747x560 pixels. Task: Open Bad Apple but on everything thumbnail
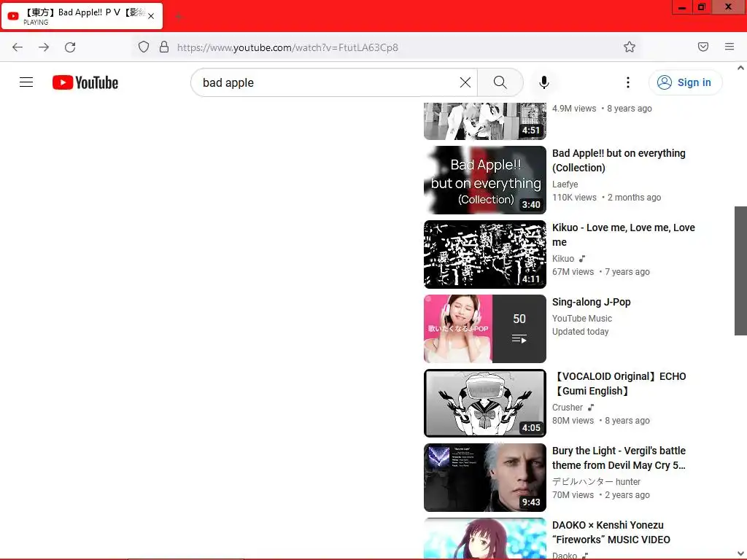pyautogui.click(x=484, y=180)
